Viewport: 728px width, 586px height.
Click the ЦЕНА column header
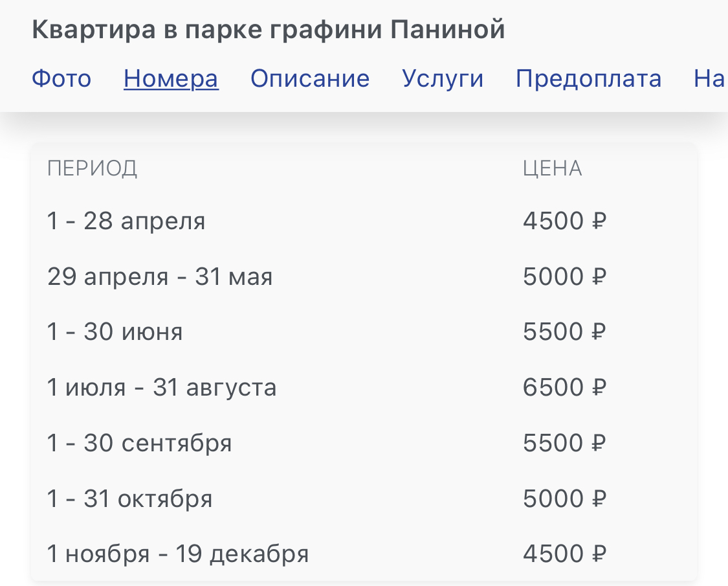click(552, 168)
